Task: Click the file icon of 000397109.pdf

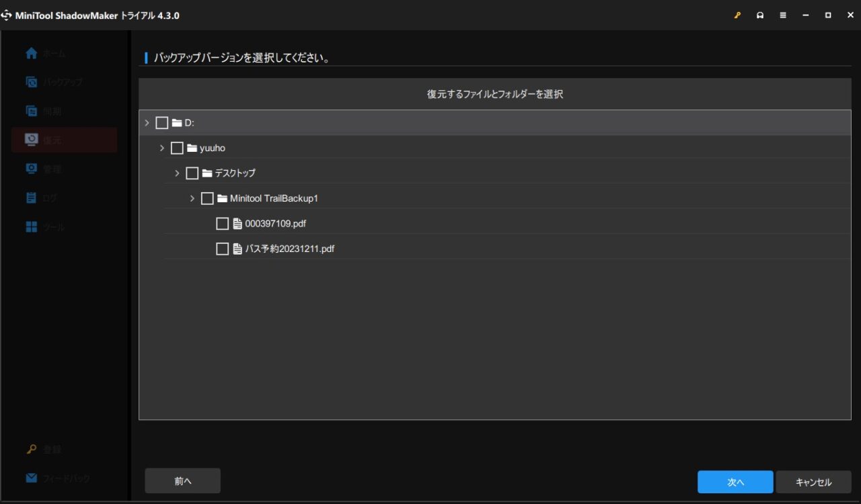Action: click(237, 224)
